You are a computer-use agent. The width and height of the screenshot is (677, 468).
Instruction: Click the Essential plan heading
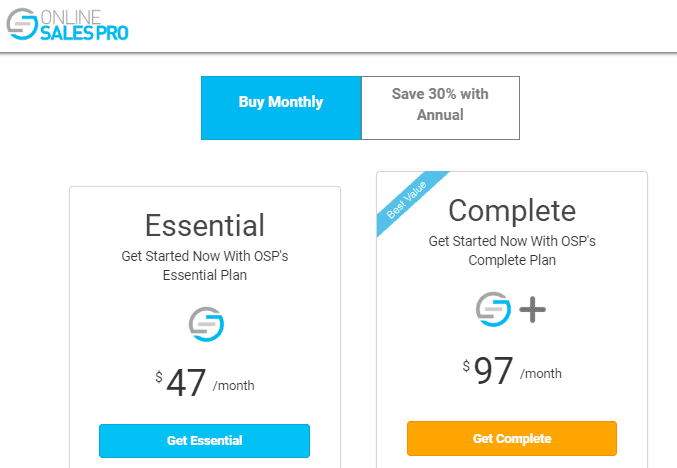point(205,225)
